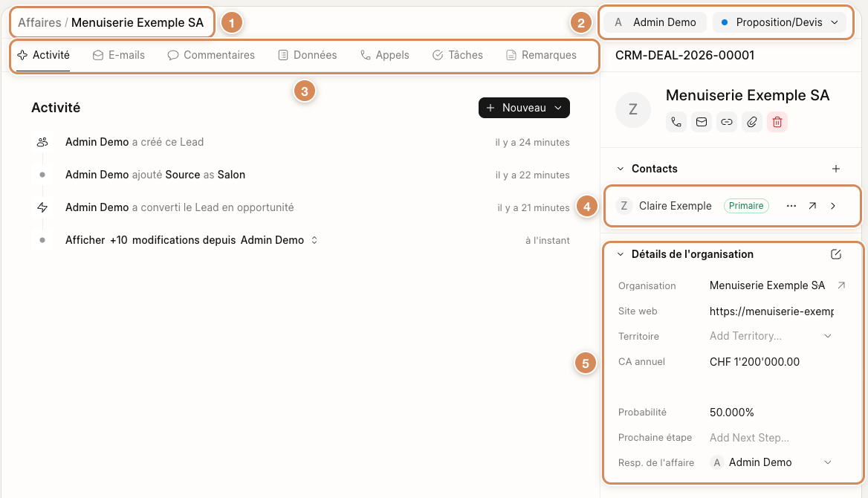Add a contact with the plus icon
The height and width of the screenshot is (498, 868).
(x=836, y=169)
